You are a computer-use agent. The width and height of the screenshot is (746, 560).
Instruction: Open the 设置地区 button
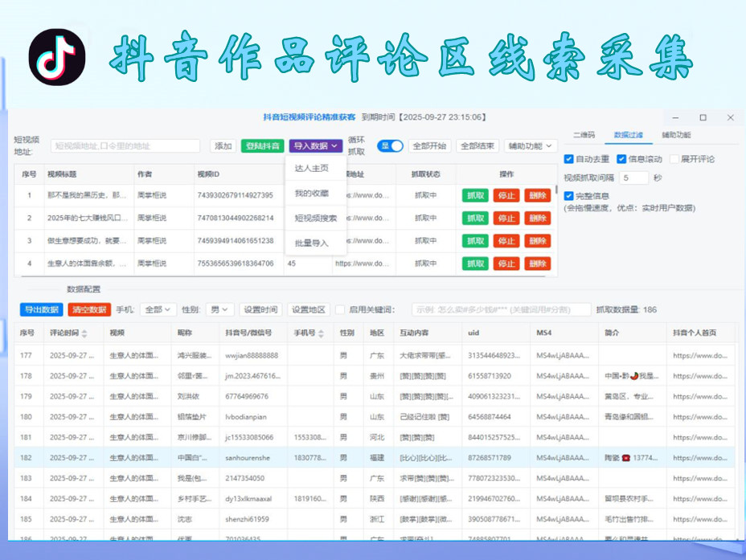tap(309, 310)
